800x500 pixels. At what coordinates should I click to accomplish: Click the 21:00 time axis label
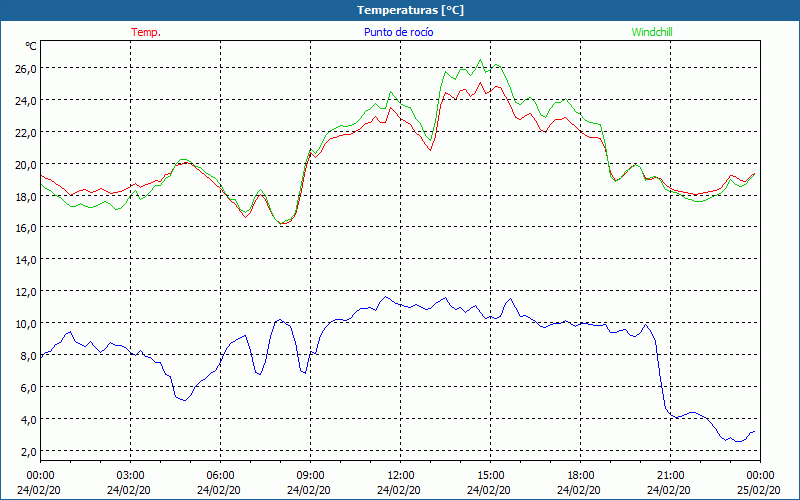coord(670,476)
